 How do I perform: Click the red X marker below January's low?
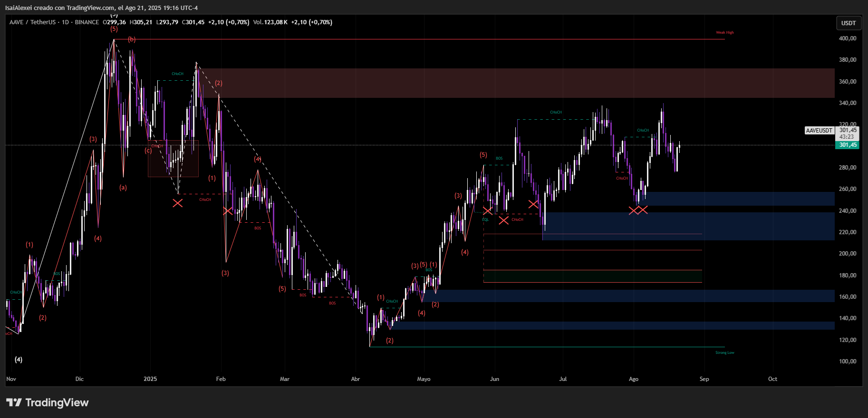point(177,203)
